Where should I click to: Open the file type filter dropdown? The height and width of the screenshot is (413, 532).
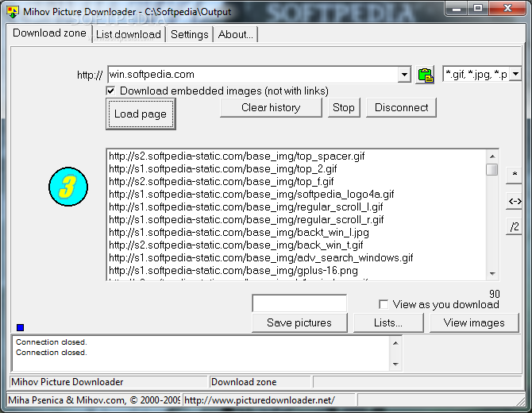tap(515, 74)
